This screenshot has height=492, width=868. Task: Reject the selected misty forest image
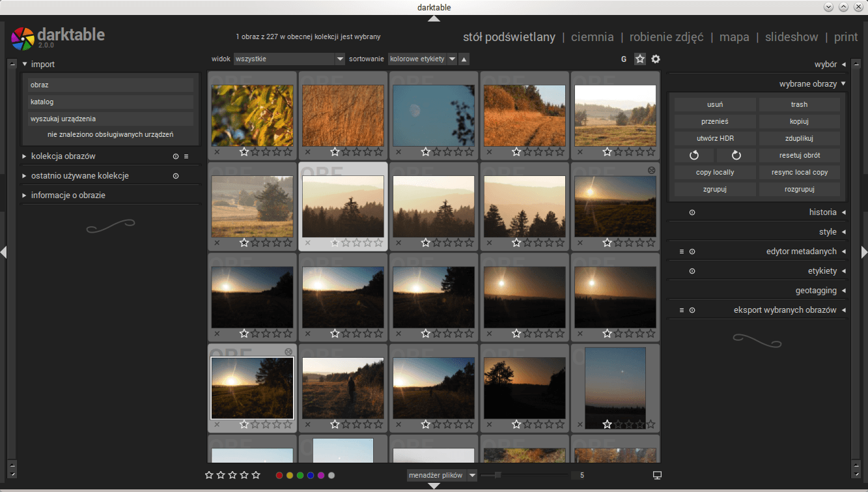click(308, 243)
